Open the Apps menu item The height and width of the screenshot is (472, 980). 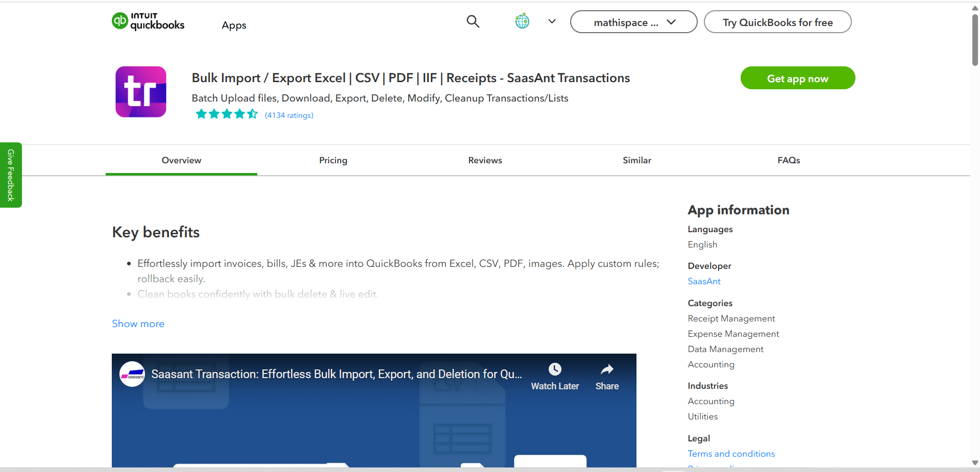pos(234,25)
